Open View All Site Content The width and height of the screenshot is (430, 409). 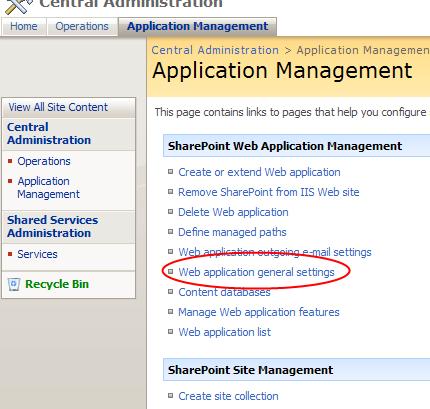(x=58, y=107)
